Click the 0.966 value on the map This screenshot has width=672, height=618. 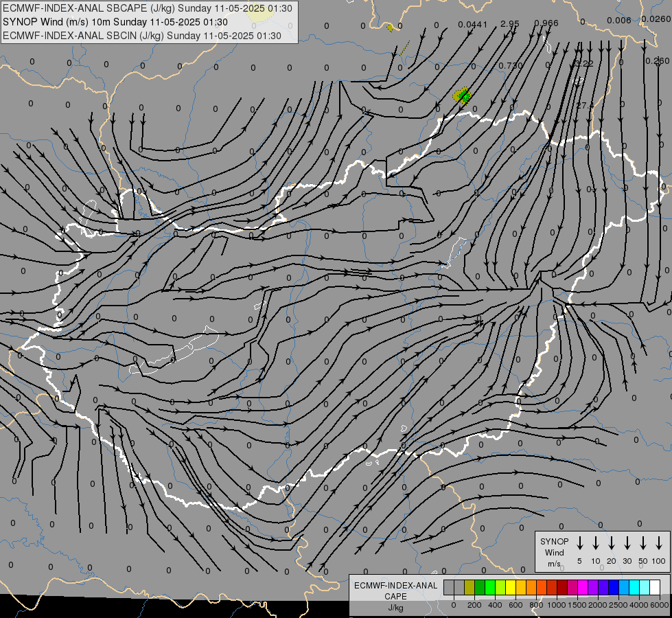point(546,23)
